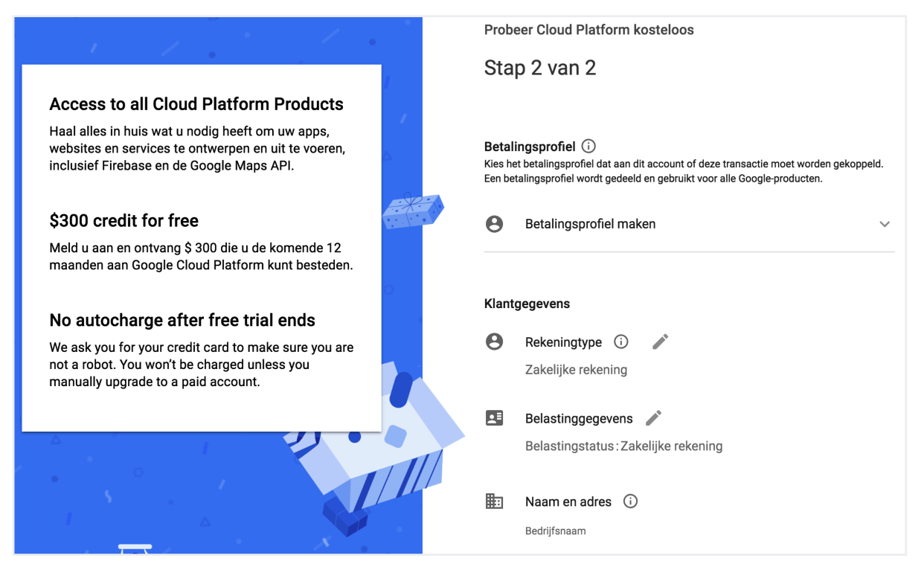Click the info icon next to Betalingsprofiel
The image size is (924, 567).
click(x=588, y=147)
